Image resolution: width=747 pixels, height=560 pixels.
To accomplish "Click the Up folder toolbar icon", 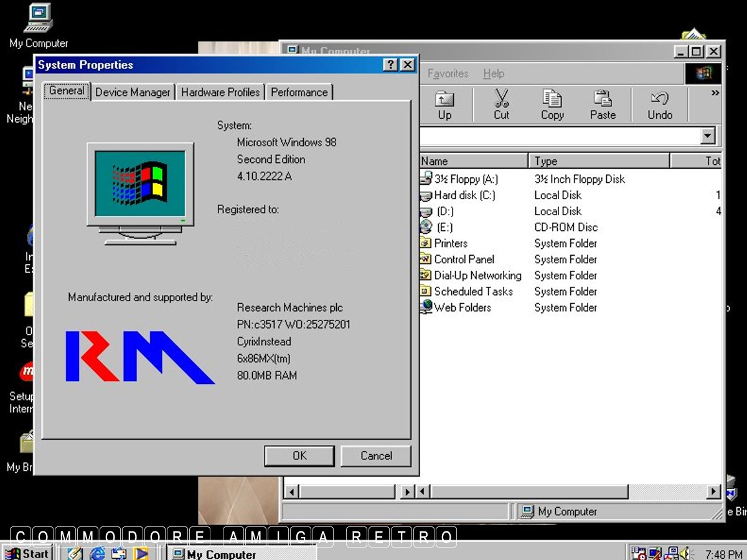I will tap(444, 104).
